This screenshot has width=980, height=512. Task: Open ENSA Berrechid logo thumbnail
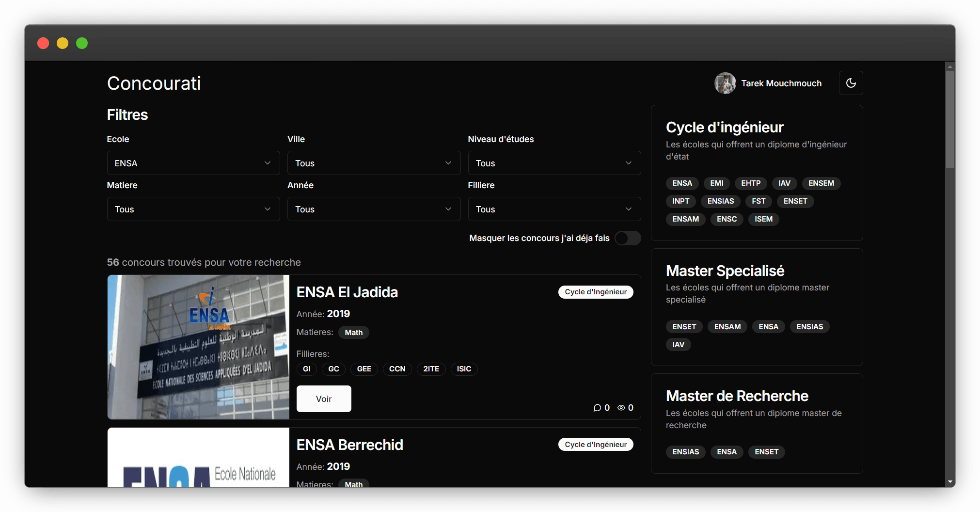(198, 457)
